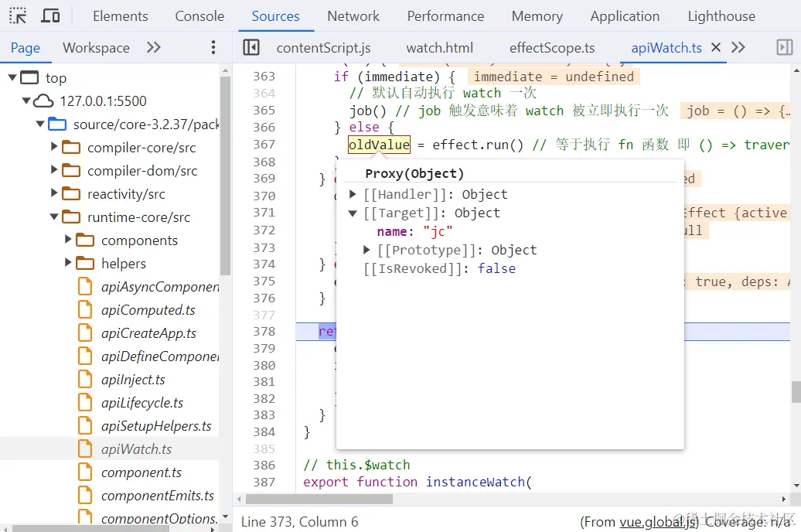Viewport: 801px width, 532px height.
Task: Expand the helpers folder
Action: pos(68,263)
